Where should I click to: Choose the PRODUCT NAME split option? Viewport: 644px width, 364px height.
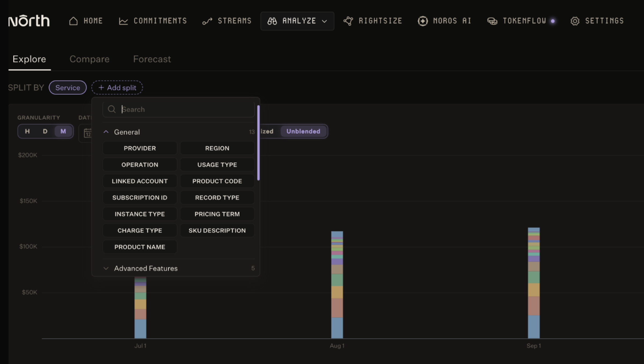click(x=140, y=247)
